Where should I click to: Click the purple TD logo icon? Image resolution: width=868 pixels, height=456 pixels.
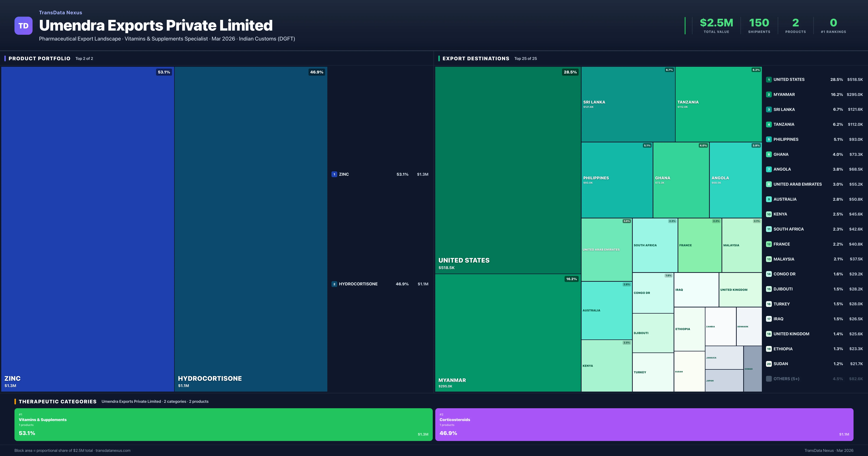tap(23, 26)
